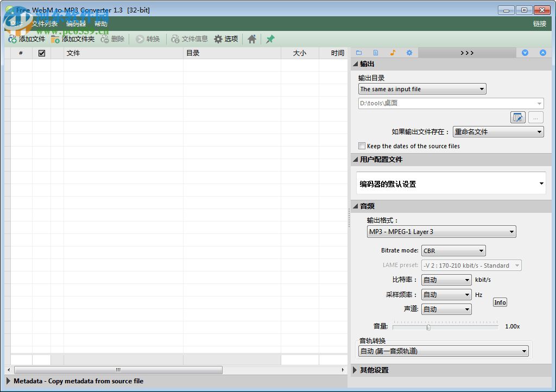Enable Keep the dates of the source files
556x392 pixels.
[362, 146]
